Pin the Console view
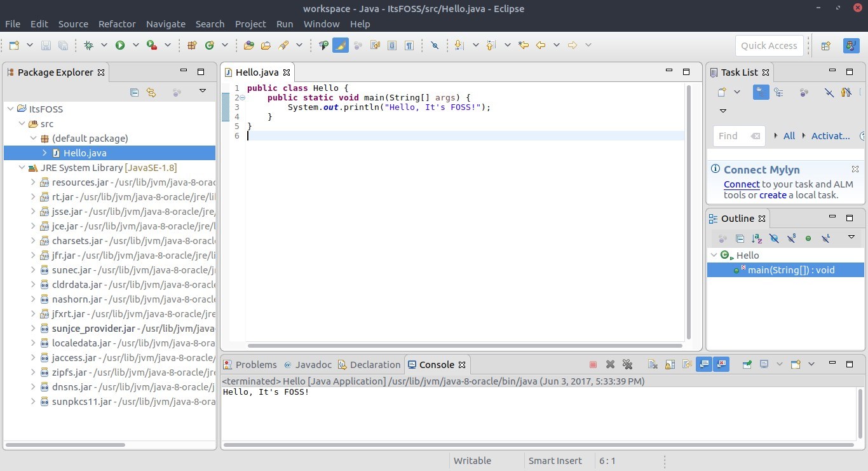868x471 pixels. tap(747, 364)
